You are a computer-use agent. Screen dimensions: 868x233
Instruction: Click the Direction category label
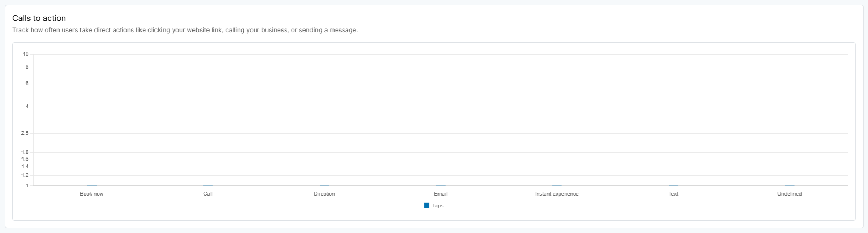(324, 194)
